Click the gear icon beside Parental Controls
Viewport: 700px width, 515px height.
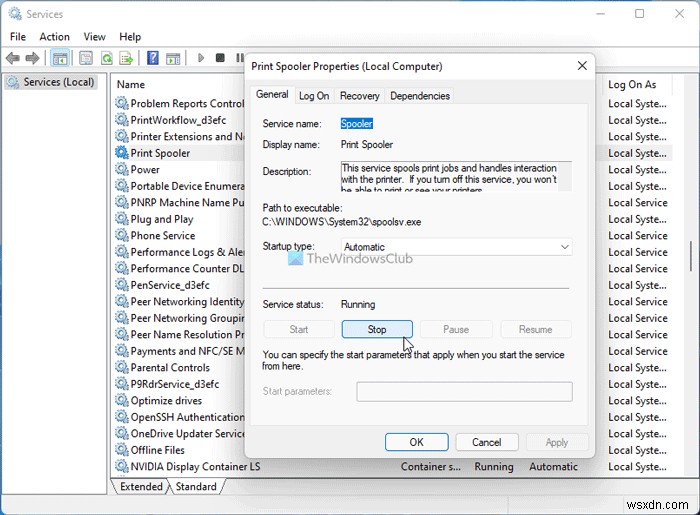click(121, 367)
